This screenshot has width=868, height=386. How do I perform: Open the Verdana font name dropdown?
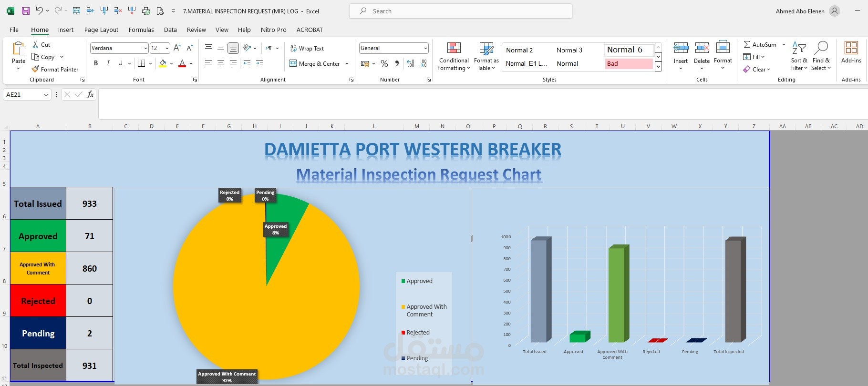[145, 48]
